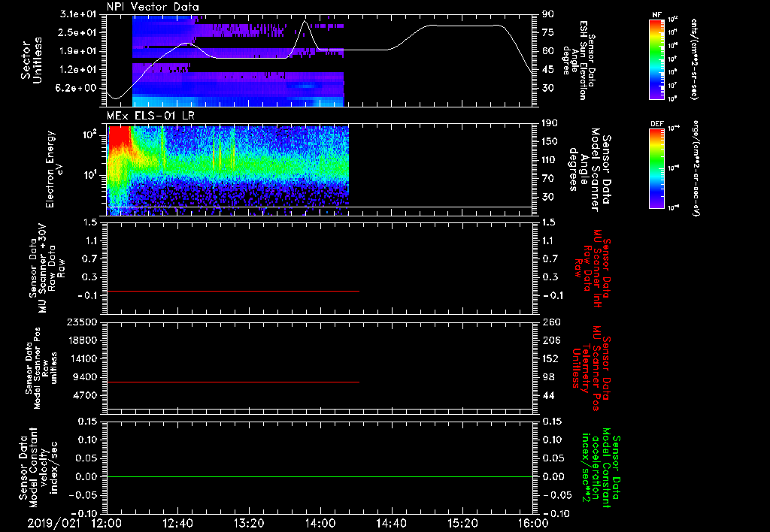Click the "ESH Sun Elevation Angle degree" label

[578, 60]
